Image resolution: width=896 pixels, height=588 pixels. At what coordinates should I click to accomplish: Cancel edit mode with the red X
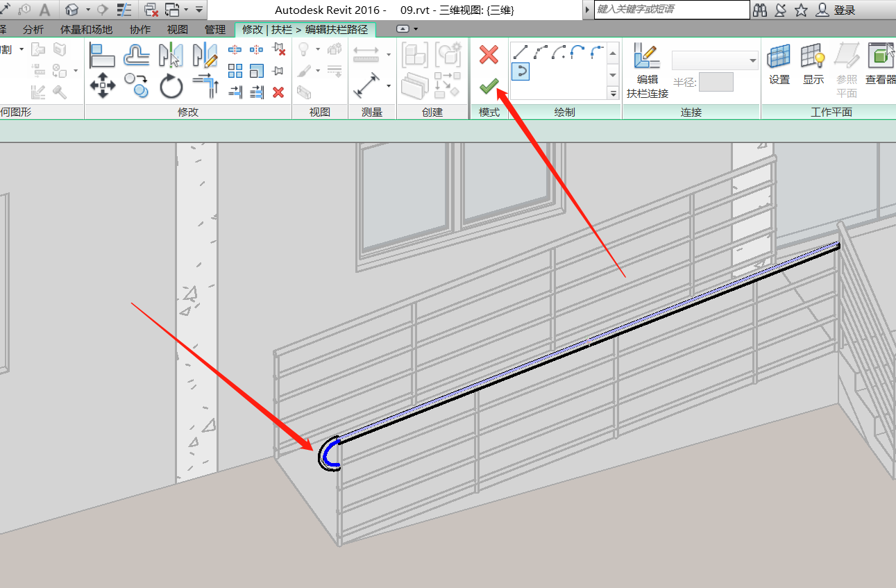(x=489, y=55)
